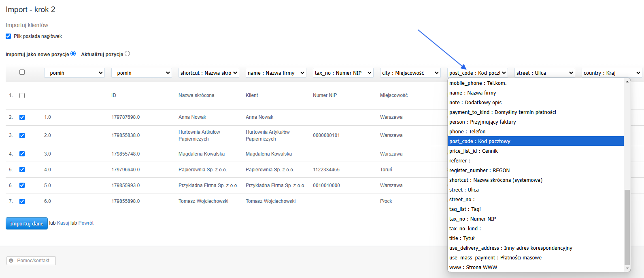Open the 'name : Nazwa firmy' column dropdown
Viewport: 644px width, 278px height.
coord(276,73)
